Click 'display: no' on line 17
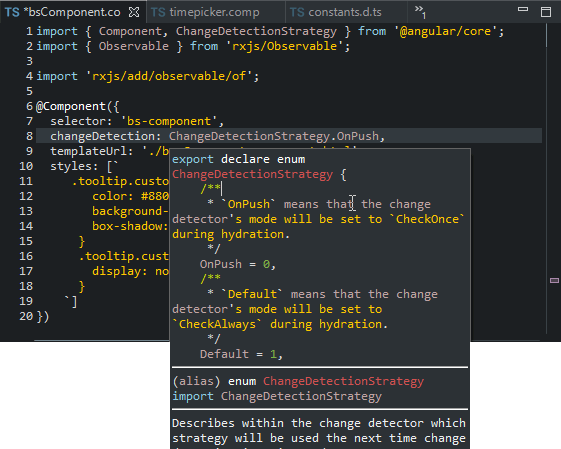 131,272
